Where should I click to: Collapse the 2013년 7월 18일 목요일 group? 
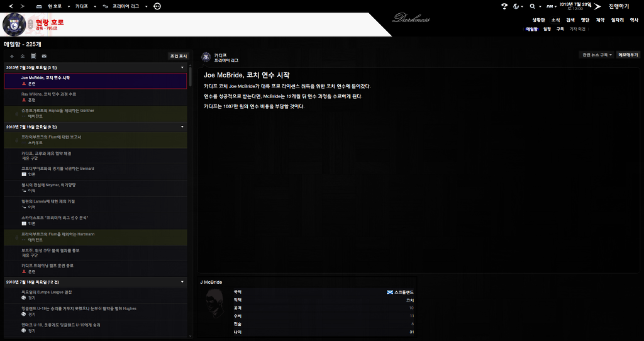182,282
